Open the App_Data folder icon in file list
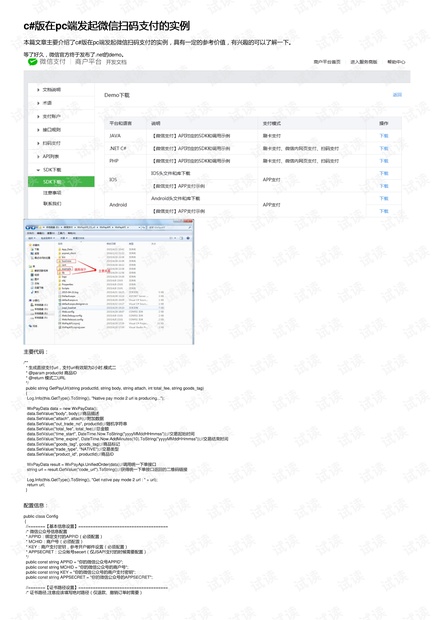This screenshot has height=620, width=440. coord(60,249)
